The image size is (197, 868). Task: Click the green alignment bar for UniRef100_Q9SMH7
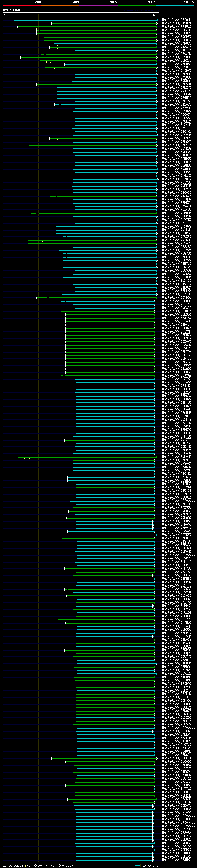tap(89, 57)
